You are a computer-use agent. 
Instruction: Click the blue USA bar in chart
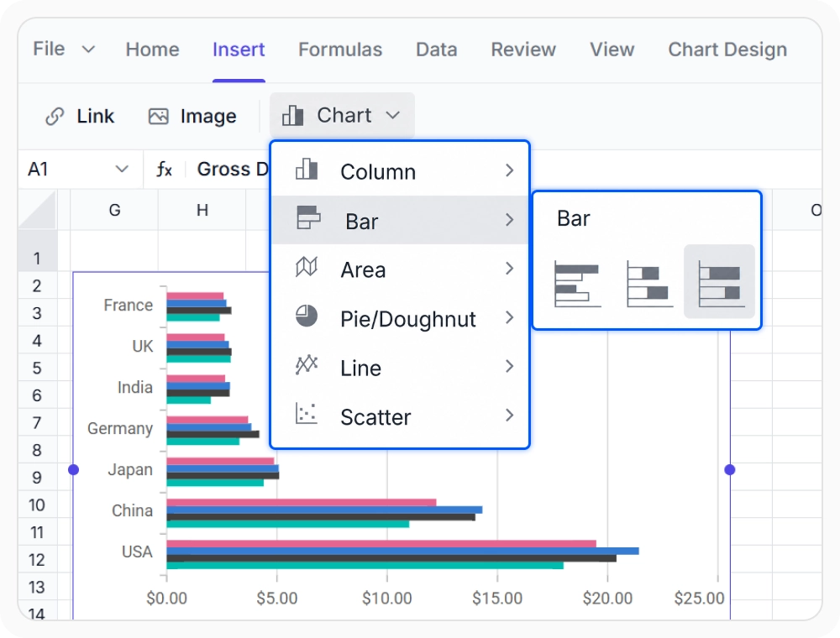[x=403, y=552]
